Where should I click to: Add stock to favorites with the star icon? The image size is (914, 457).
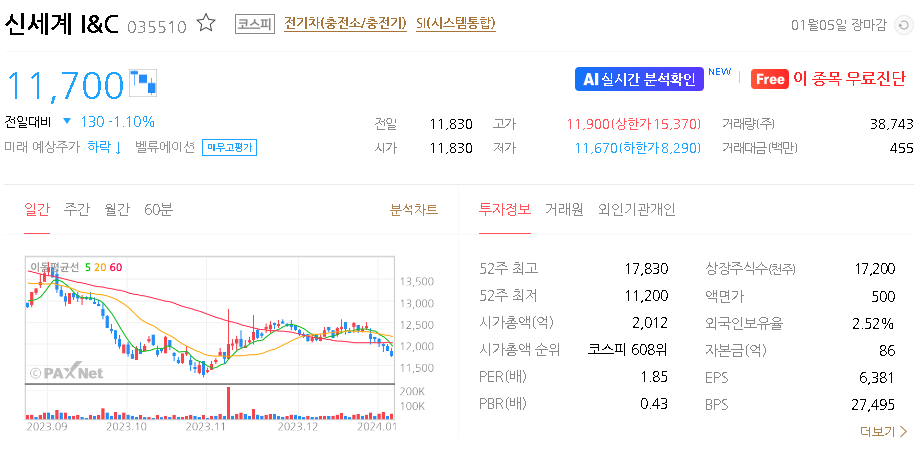(x=206, y=24)
